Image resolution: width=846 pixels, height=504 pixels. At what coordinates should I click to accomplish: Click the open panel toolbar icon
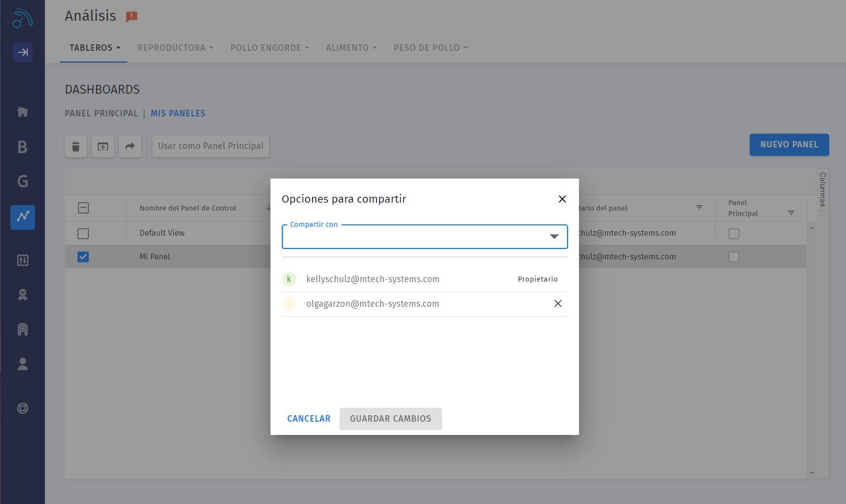103,146
